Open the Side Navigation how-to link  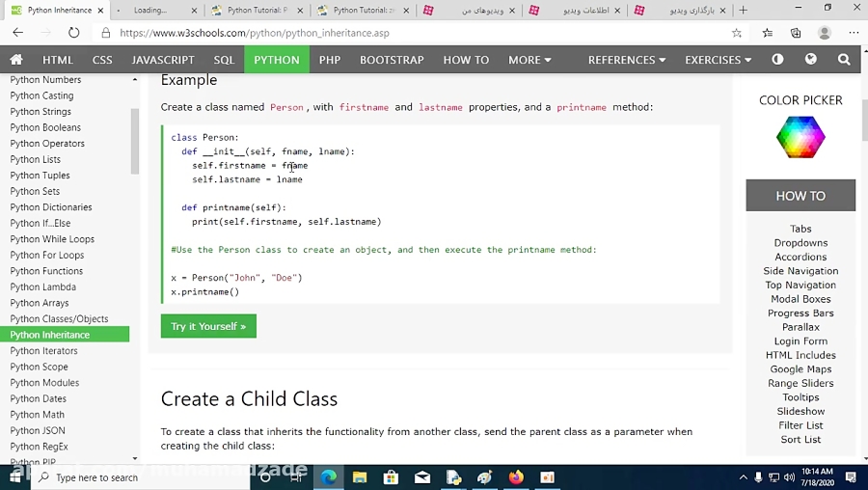[x=800, y=271]
